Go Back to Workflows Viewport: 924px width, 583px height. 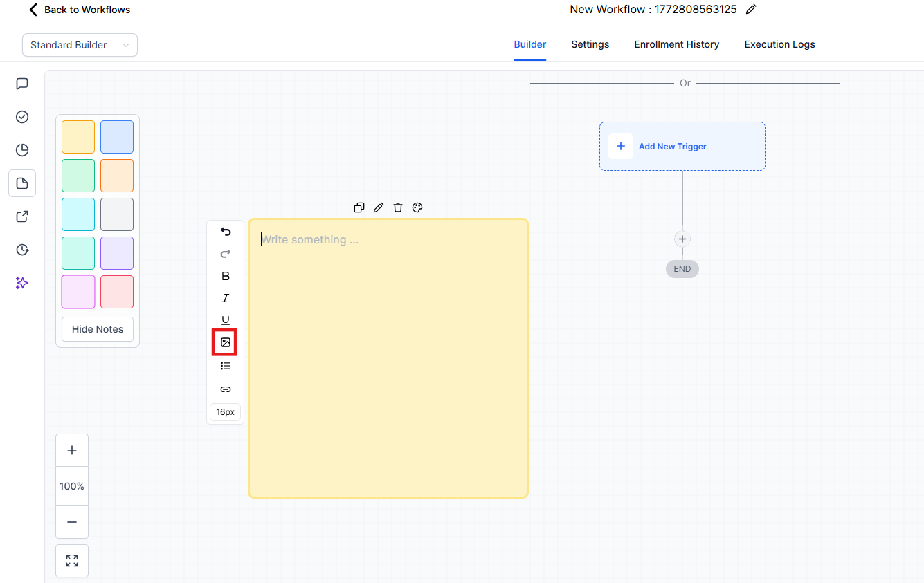tap(80, 10)
